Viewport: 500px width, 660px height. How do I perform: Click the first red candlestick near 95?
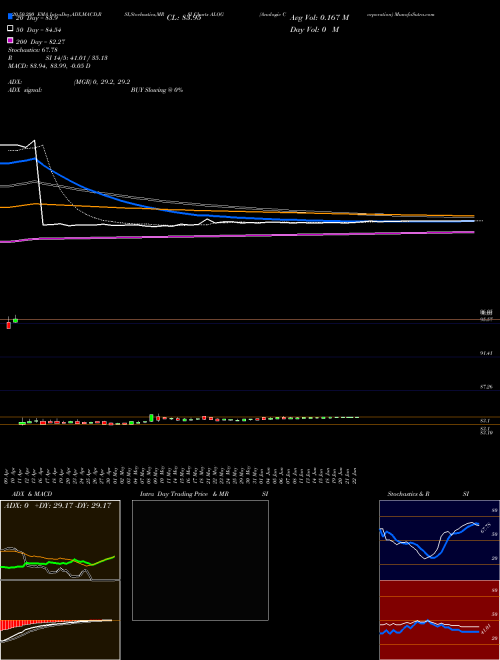point(8,325)
